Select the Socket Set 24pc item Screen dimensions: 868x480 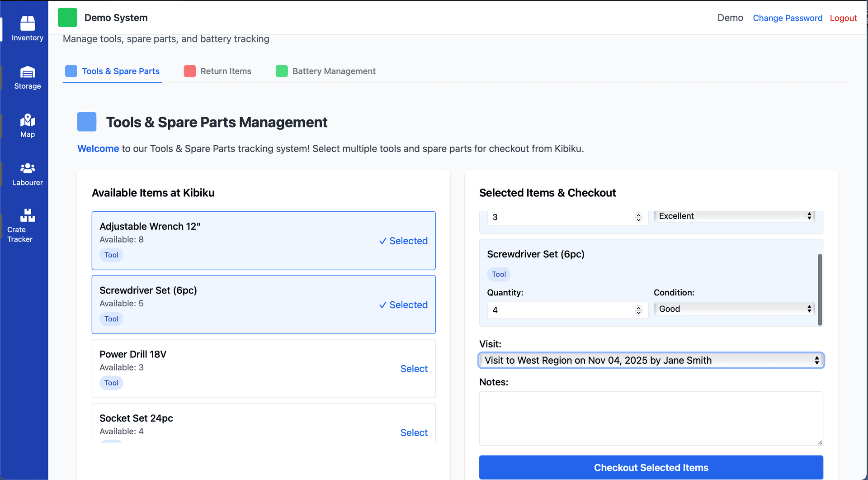pyautogui.click(x=414, y=432)
